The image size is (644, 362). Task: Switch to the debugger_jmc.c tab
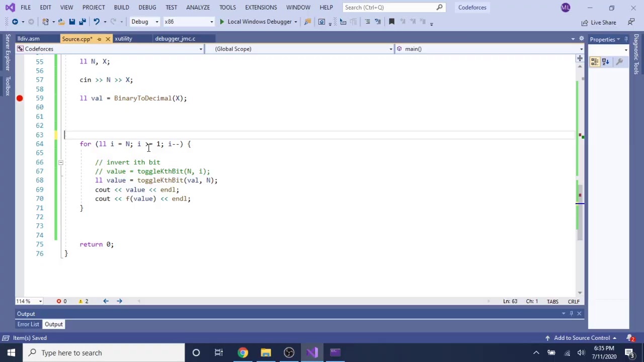click(175, 39)
